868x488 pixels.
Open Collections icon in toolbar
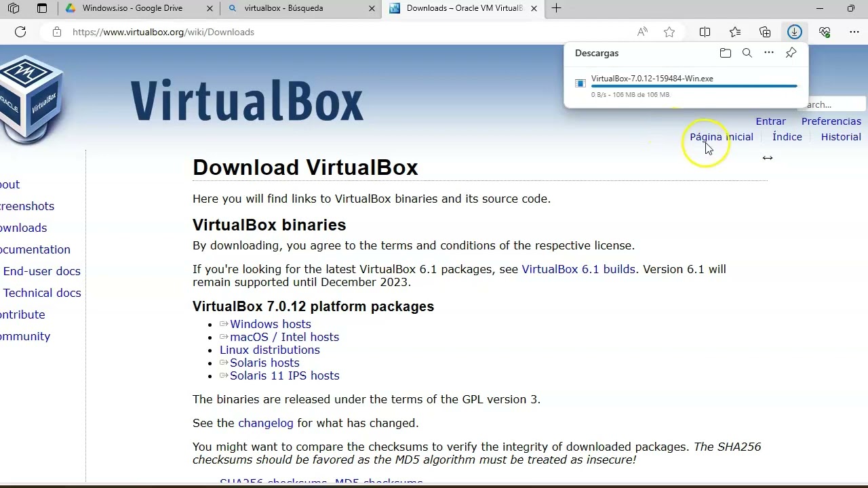tap(765, 32)
